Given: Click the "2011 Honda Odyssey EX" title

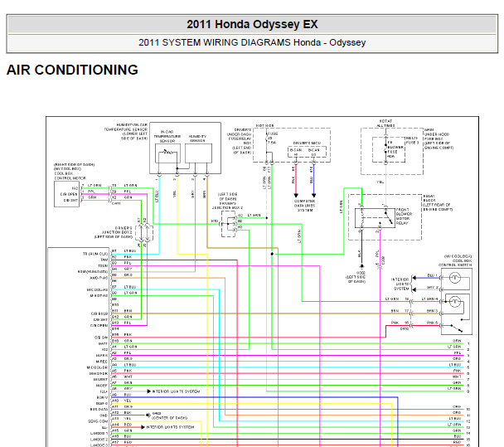Looking at the screenshot, I should point(252,24).
